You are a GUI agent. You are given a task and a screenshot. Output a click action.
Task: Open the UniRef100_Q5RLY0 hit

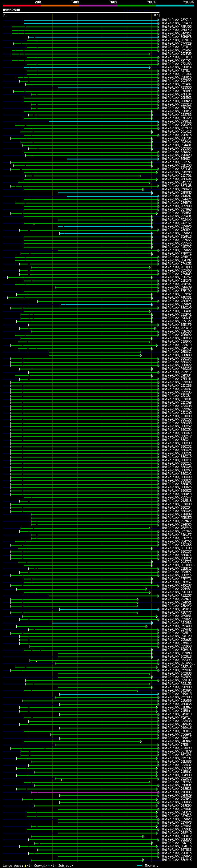(177, 30)
